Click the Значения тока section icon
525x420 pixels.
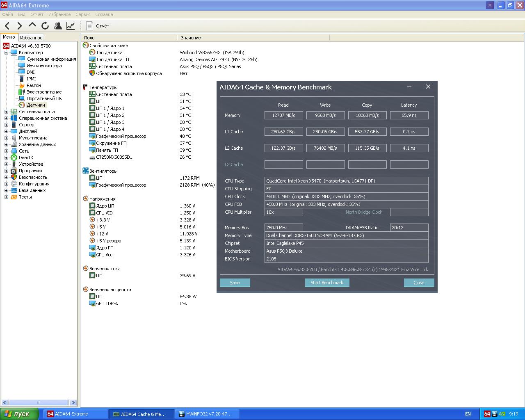click(86, 269)
